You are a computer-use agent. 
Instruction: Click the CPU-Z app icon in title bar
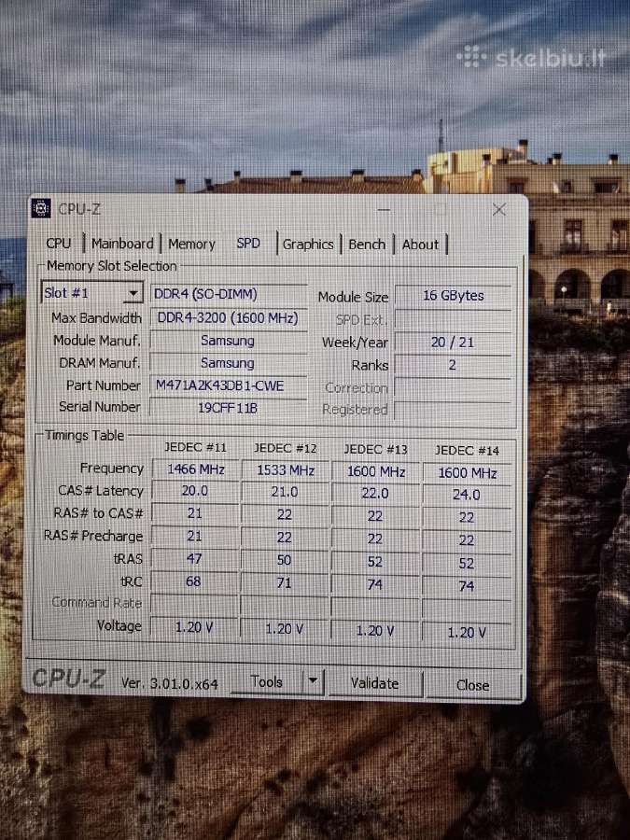(x=41, y=209)
